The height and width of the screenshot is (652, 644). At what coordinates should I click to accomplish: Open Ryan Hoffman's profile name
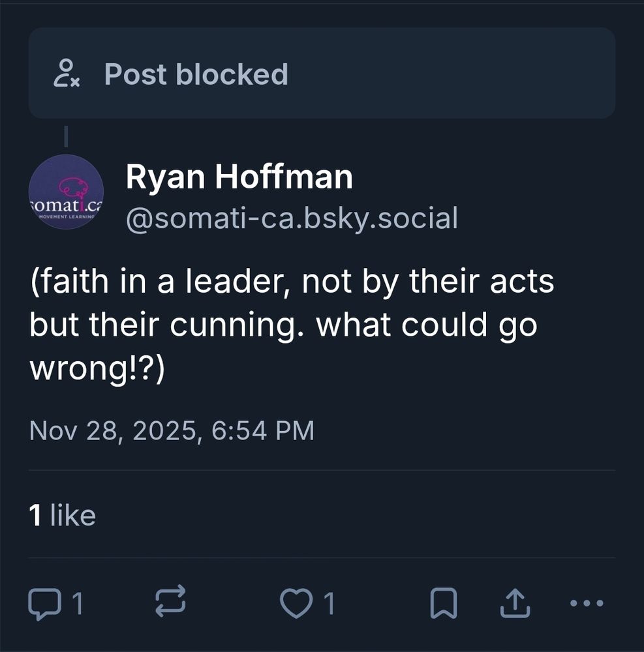coord(239,175)
